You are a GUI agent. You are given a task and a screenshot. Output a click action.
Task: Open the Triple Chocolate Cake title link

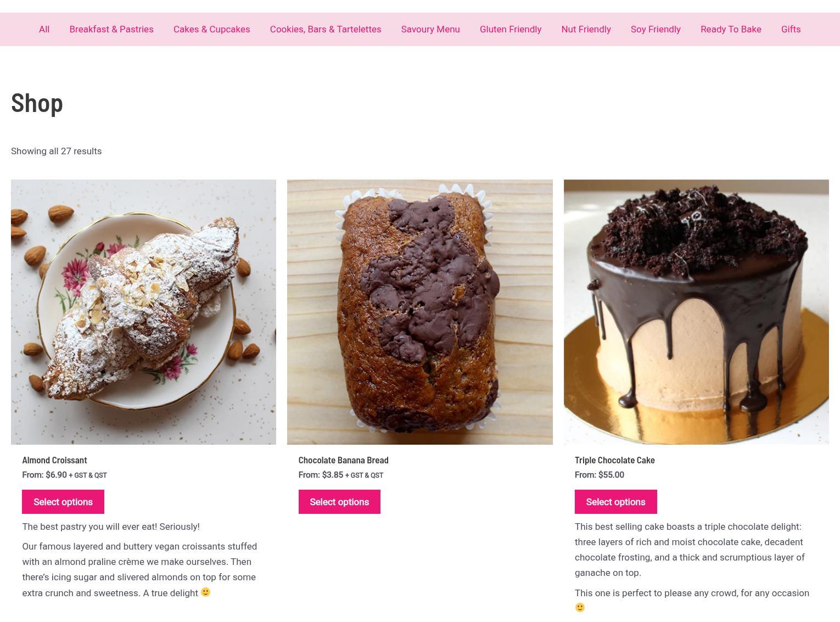(614, 460)
